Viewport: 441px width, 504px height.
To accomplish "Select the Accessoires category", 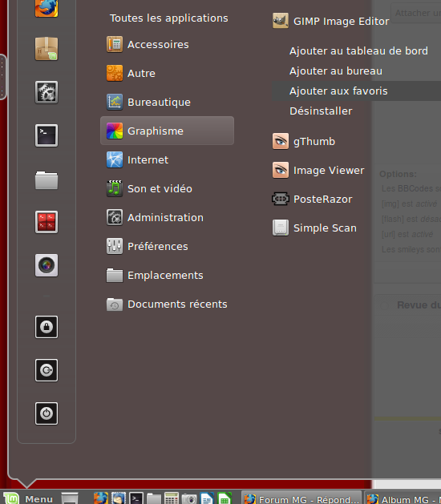I will pyautogui.click(x=167, y=44).
